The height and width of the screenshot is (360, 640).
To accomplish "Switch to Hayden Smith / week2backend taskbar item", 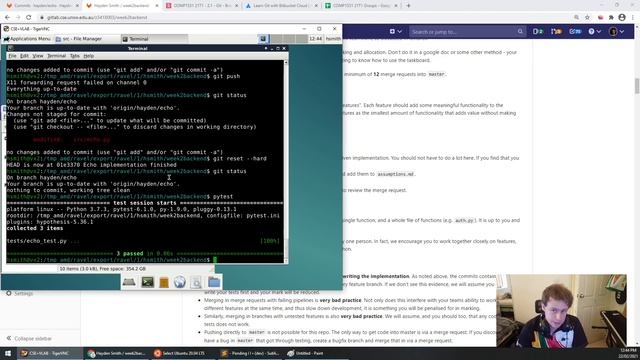I will click(116, 353).
